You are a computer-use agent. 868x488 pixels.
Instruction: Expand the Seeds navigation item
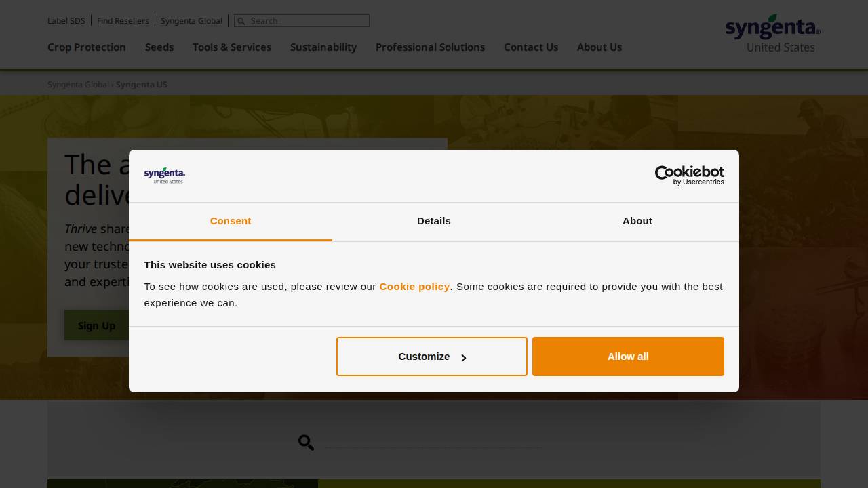click(x=159, y=47)
